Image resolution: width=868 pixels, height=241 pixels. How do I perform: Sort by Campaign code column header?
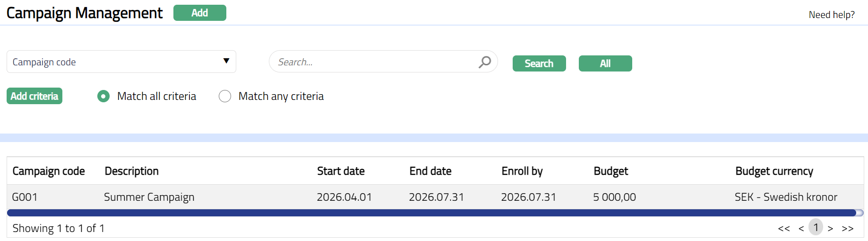point(49,171)
